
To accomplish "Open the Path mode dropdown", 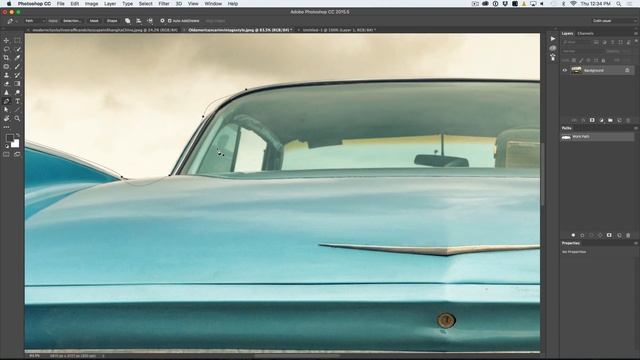I will [34, 21].
